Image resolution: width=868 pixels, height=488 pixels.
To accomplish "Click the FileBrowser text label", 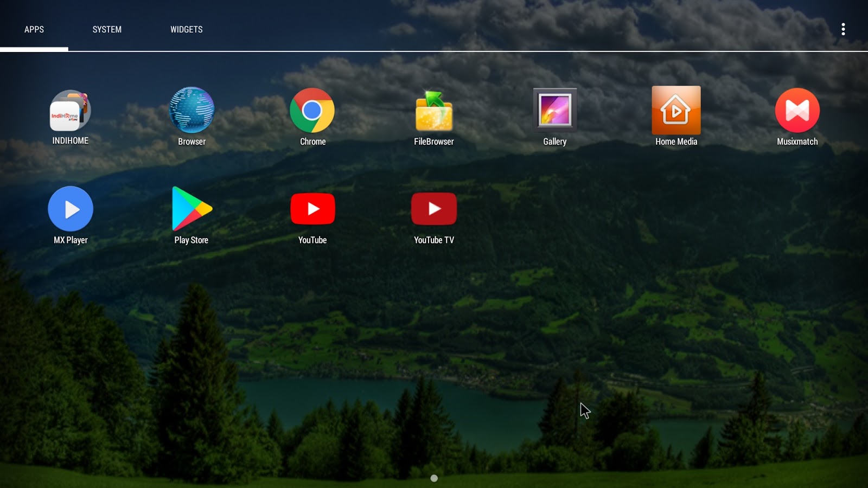I will (x=434, y=142).
